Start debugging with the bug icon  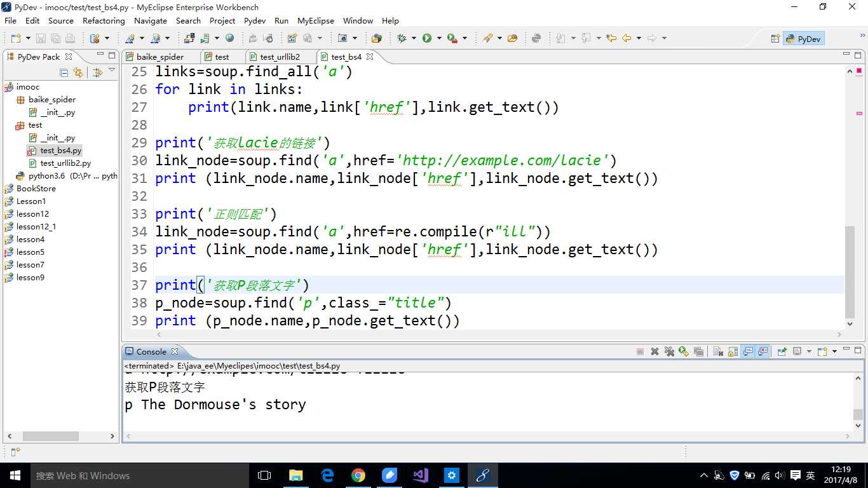click(x=402, y=39)
